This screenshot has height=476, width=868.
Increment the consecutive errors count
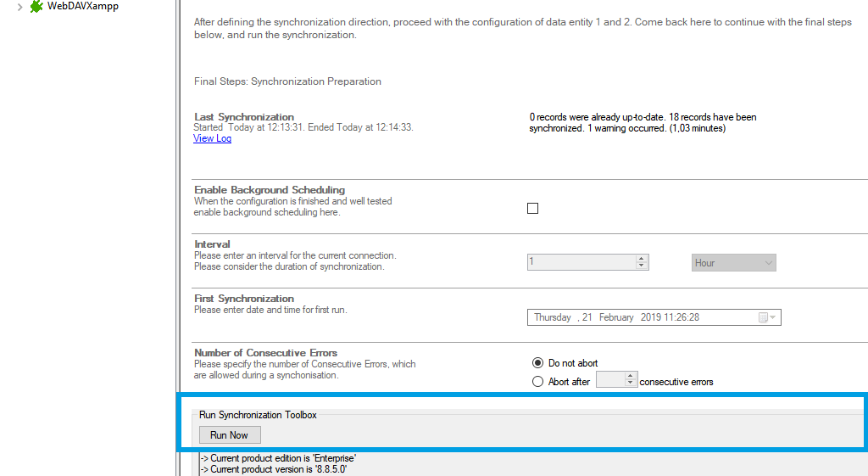click(630, 378)
